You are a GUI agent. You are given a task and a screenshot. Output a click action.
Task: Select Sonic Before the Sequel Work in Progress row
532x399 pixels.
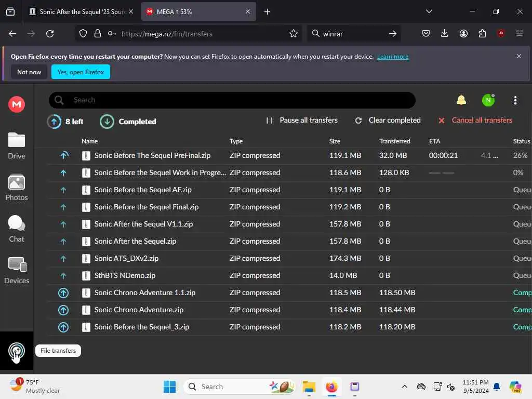(289, 172)
